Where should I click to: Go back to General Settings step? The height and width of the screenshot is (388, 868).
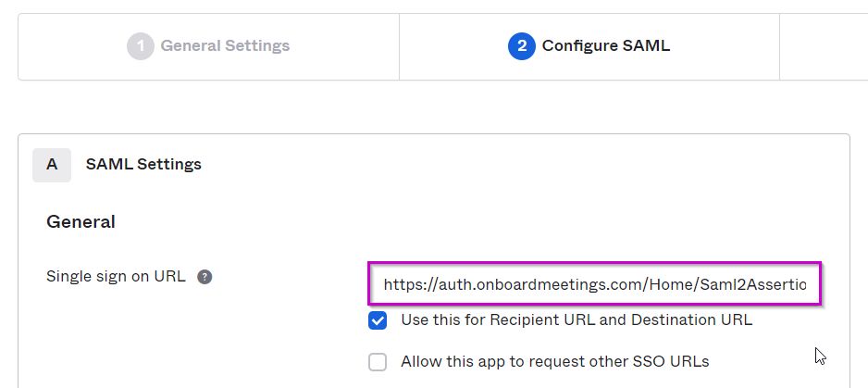pos(209,46)
